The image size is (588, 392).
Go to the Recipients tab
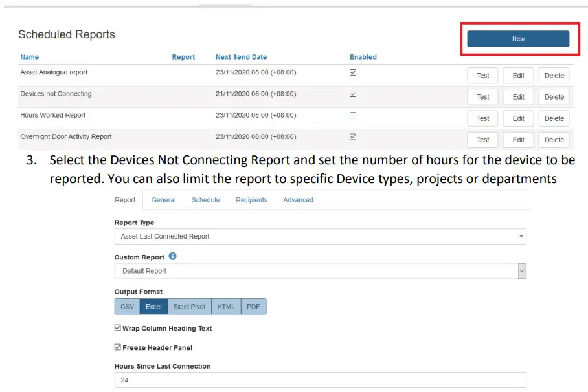251,200
